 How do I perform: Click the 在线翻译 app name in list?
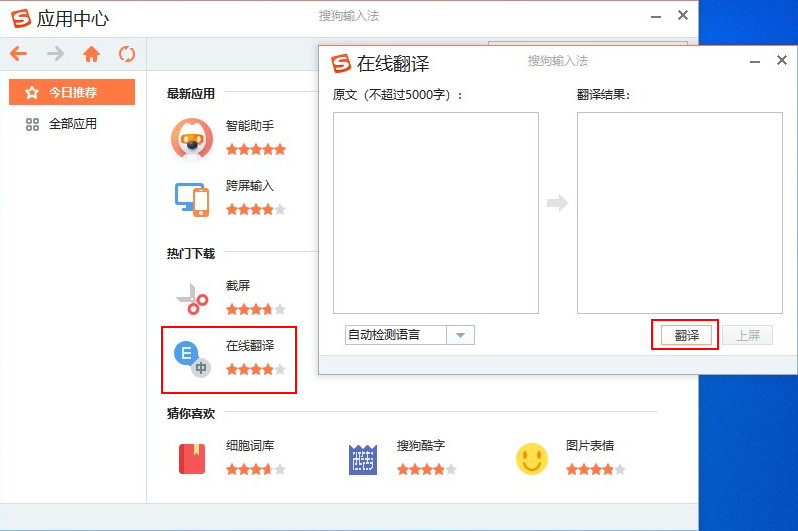(250, 345)
